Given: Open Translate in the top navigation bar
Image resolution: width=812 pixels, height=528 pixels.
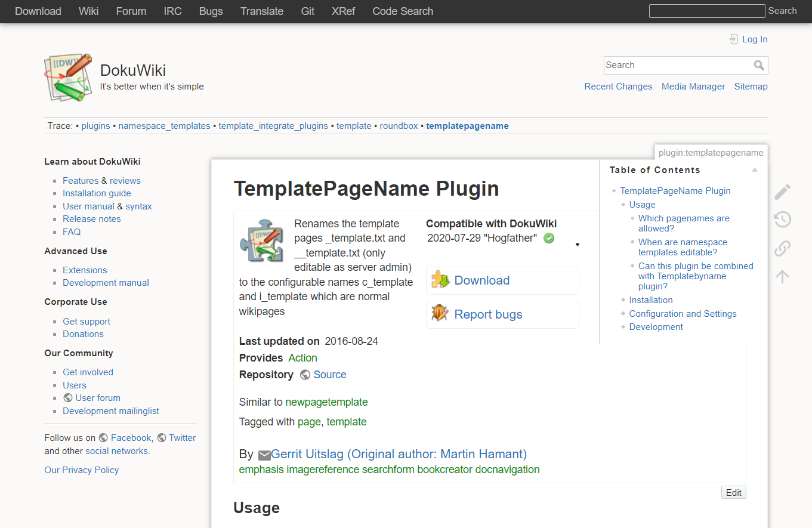Looking at the screenshot, I should click(x=262, y=11).
